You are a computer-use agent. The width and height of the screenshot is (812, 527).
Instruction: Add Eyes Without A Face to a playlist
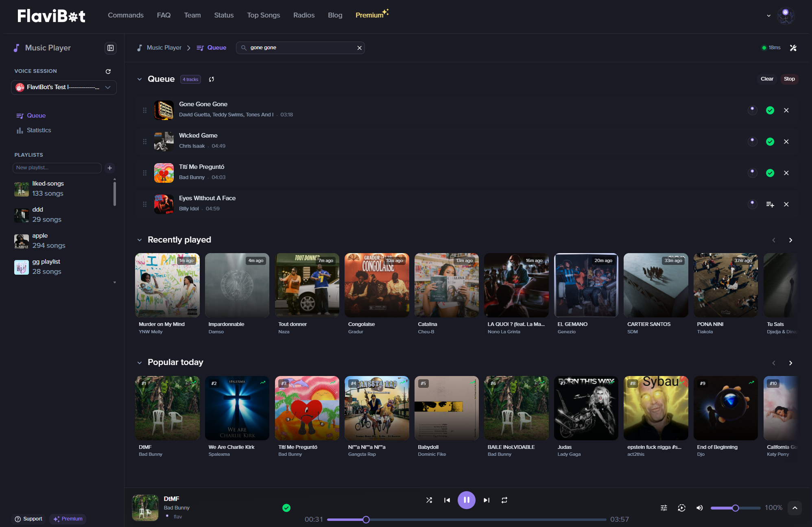pyautogui.click(x=770, y=204)
